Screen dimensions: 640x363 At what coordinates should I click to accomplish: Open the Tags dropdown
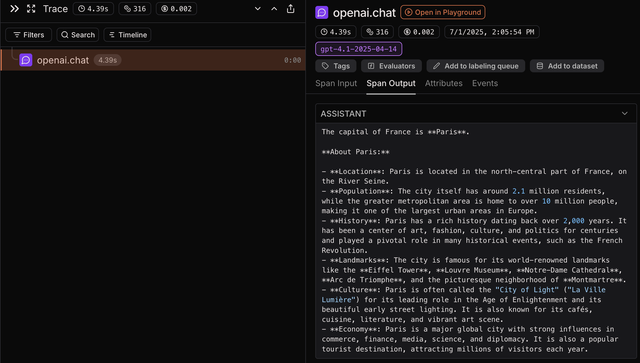[x=336, y=66]
